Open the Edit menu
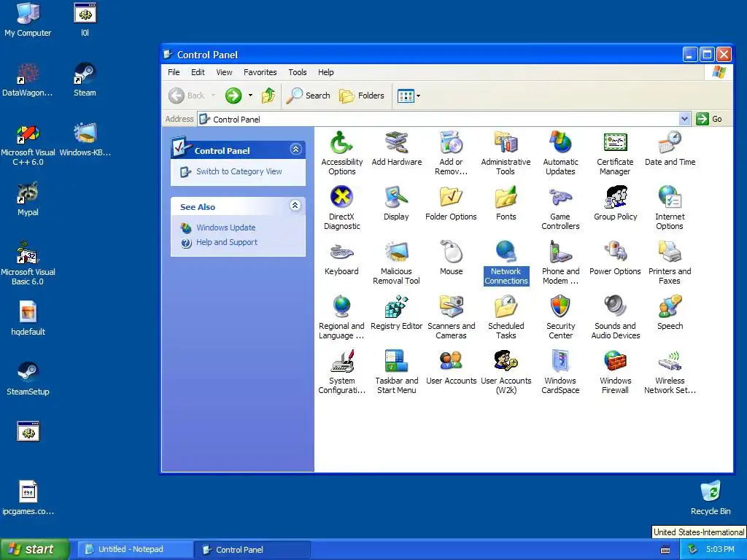This screenshot has width=747, height=560. point(198,72)
